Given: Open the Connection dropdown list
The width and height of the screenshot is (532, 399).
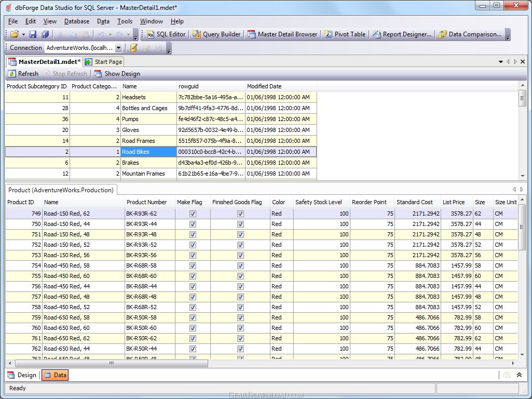Looking at the screenshot, I should click(x=118, y=48).
